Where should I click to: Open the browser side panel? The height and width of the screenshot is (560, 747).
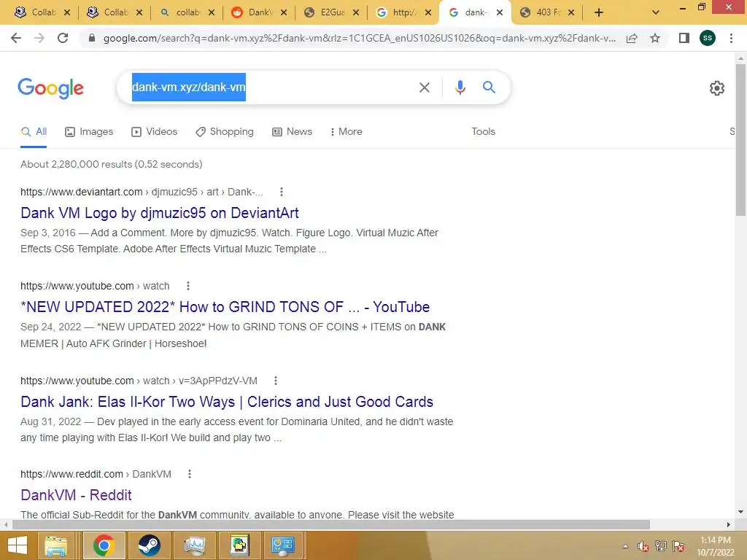click(x=684, y=38)
